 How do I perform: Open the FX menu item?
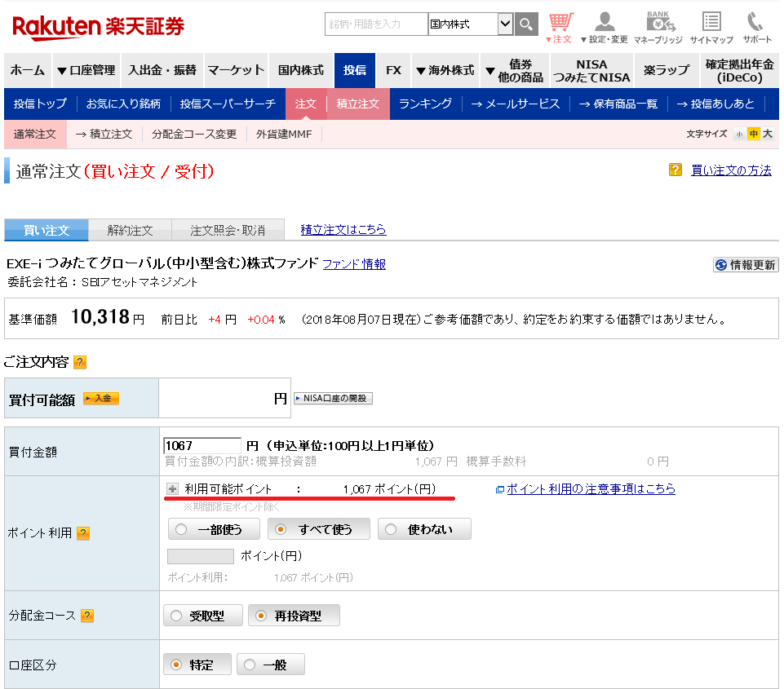pyautogui.click(x=393, y=70)
